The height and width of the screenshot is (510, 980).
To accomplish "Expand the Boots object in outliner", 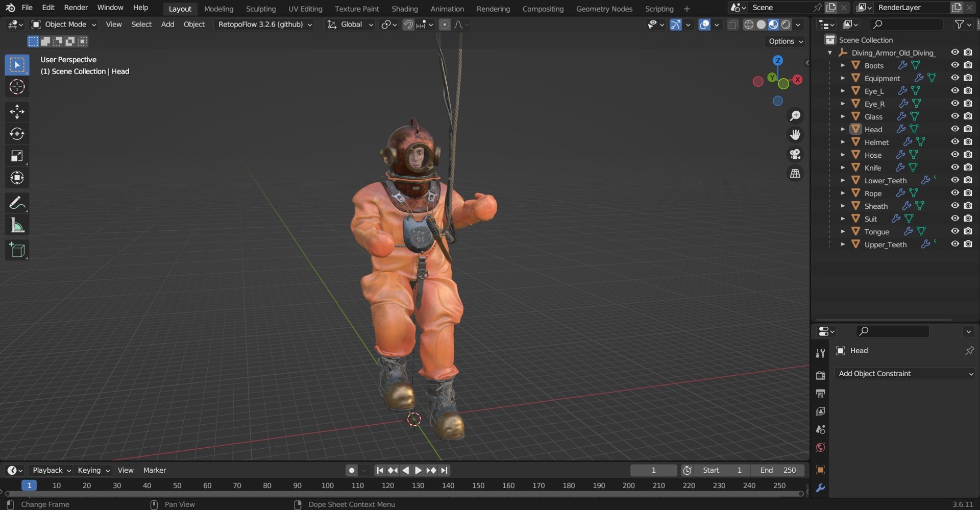I will point(843,65).
